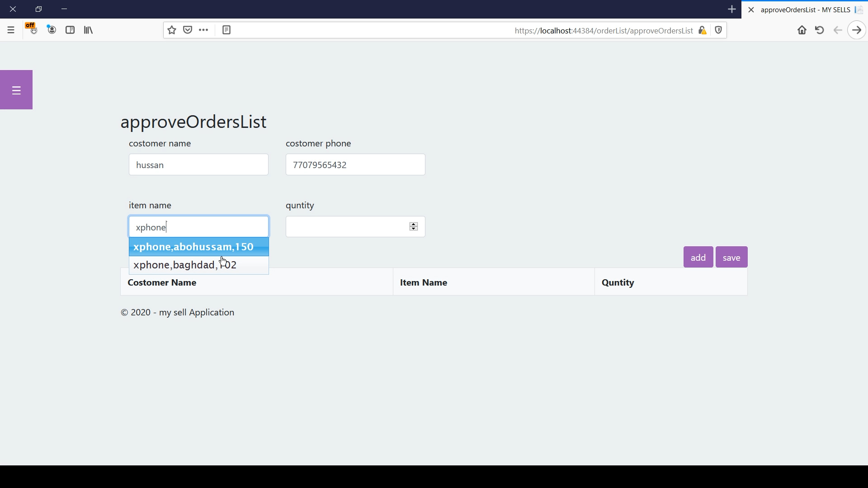Open the toolbar overflow ellipsis menu
This screenshot has width=868, height=488.
click(x=203, y=30)
